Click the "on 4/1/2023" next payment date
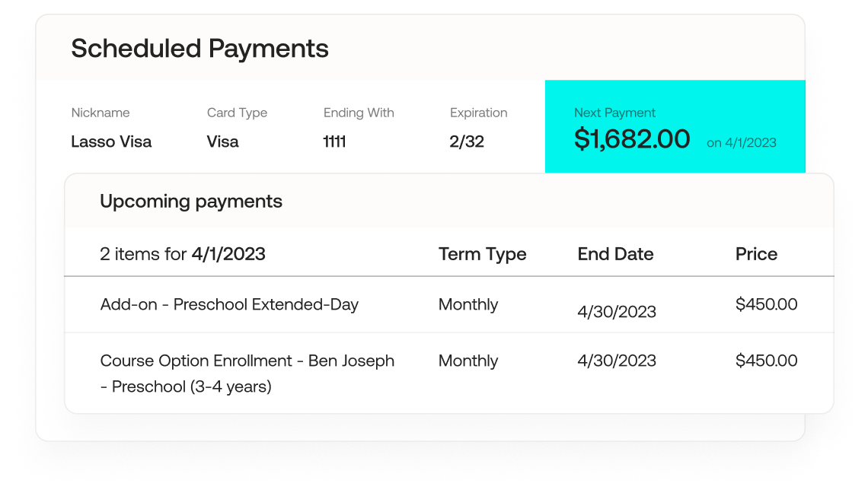 741,142
